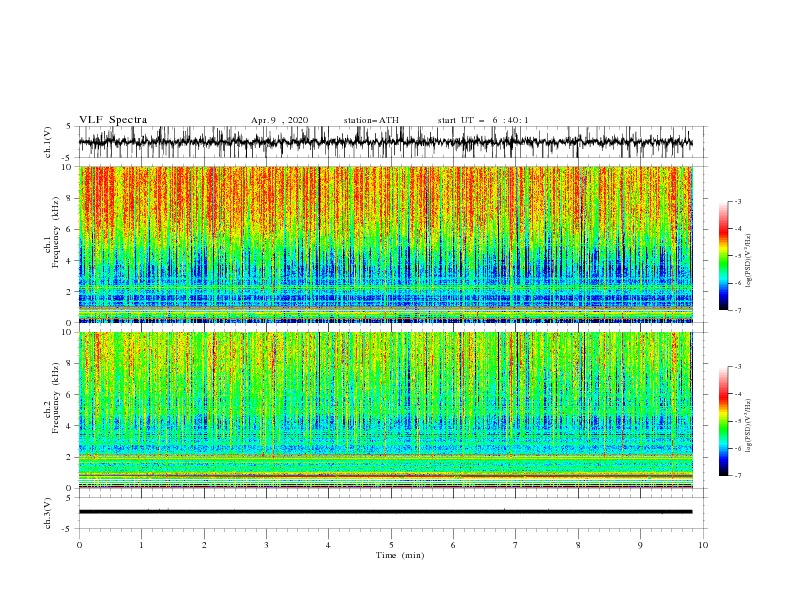Click time axis tick label '3'

[266, 545]
